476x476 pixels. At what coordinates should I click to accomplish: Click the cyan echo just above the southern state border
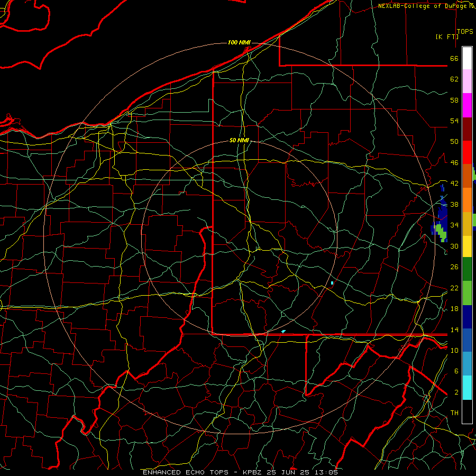pos(283,332)
